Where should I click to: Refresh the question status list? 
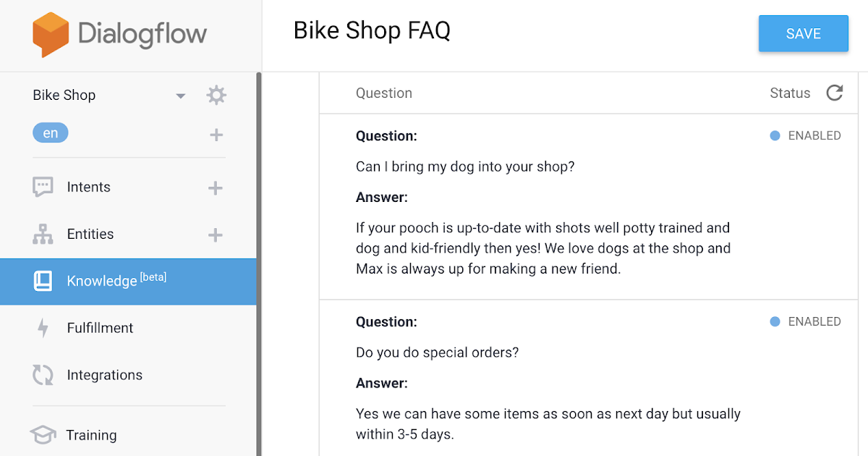pyautogui.click(x=835, y=93)
